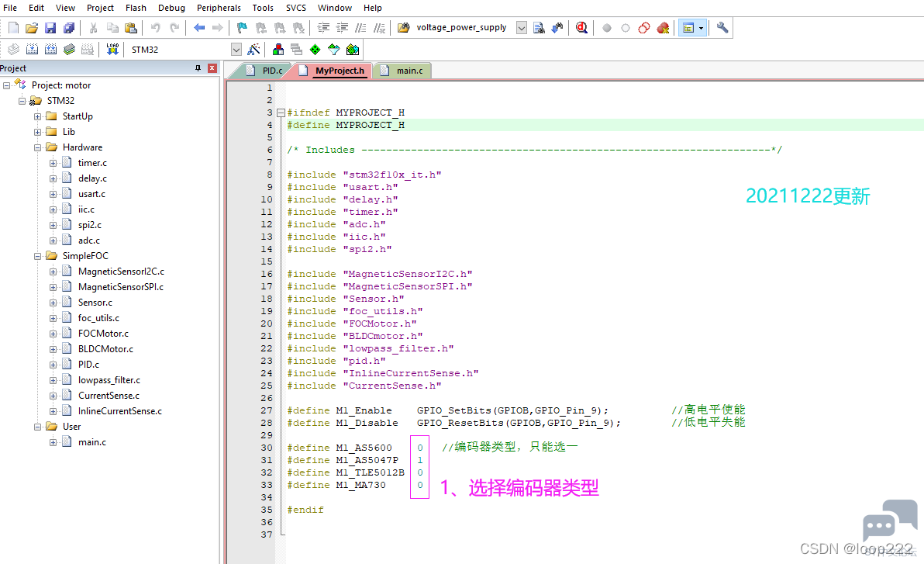Collapse the code fold at #ifndef line
Image resolution: width=924 pixels, height=564 pixels.
pos(281,112)
